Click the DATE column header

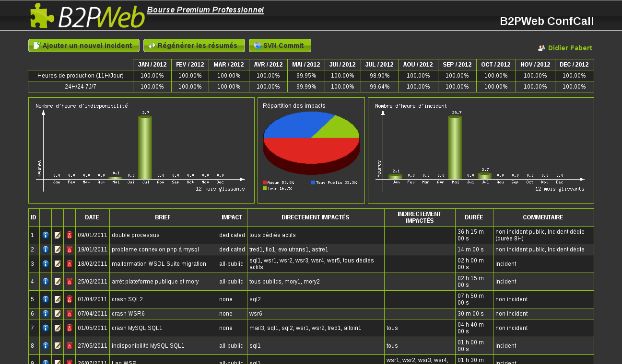[92, 217]
